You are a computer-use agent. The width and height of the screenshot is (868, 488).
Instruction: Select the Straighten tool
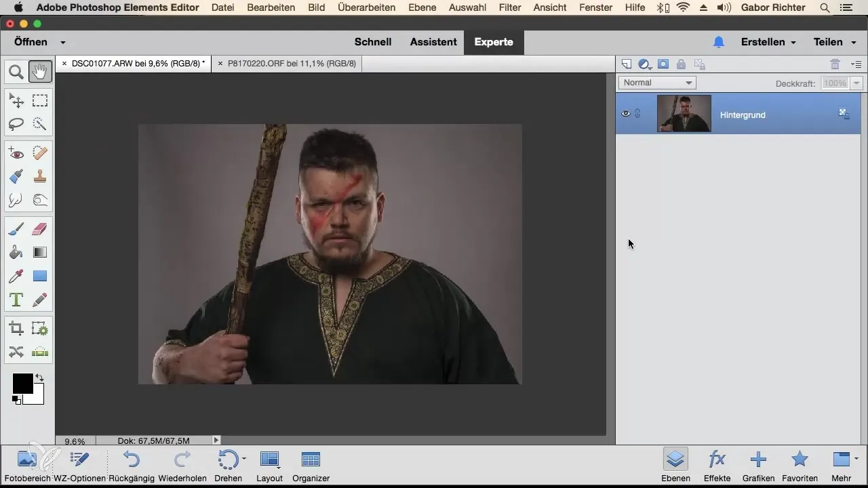40,352
